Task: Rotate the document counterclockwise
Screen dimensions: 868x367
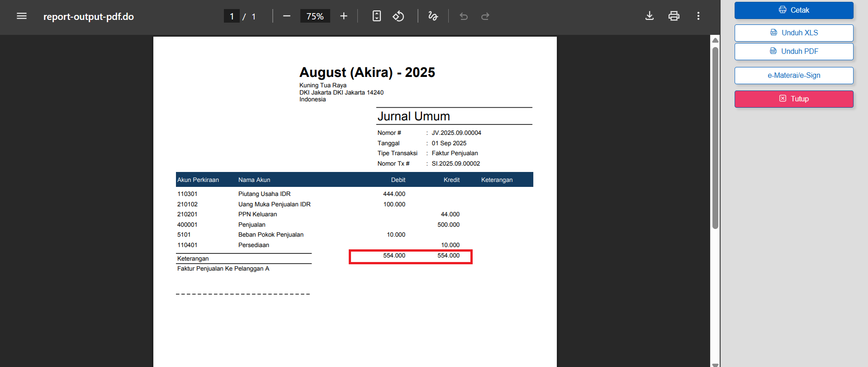Action: (x=398, y=16)
